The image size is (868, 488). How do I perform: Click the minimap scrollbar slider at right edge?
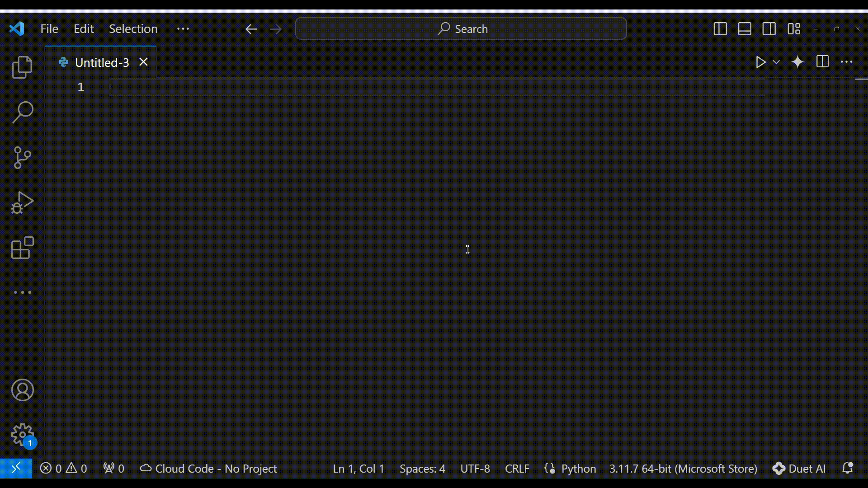[861, 80]
